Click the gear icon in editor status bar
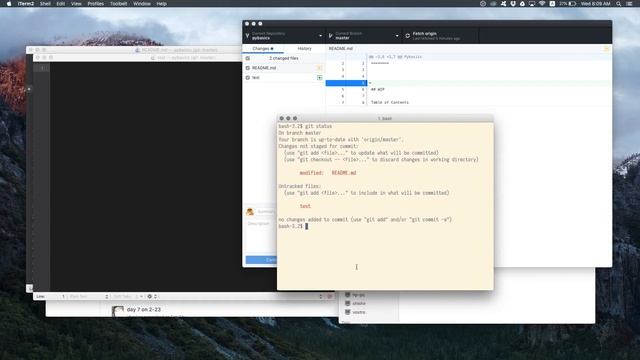640x360 pixels. [151, 297]
